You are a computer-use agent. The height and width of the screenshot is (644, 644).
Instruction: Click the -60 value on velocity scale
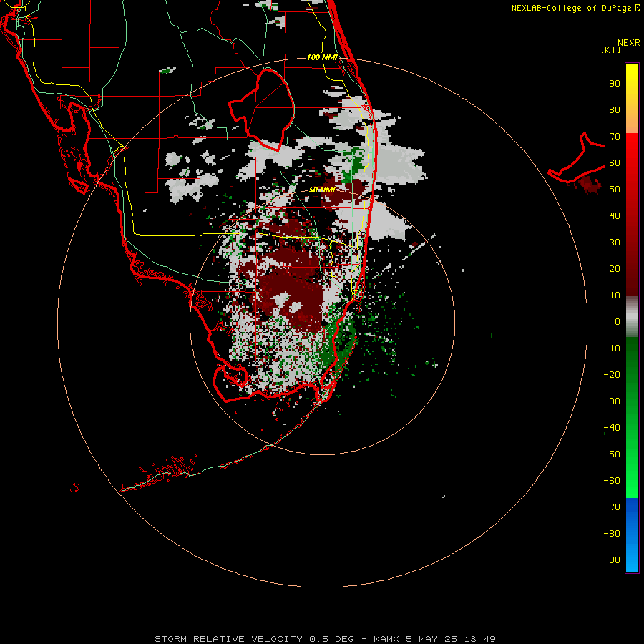612,481
